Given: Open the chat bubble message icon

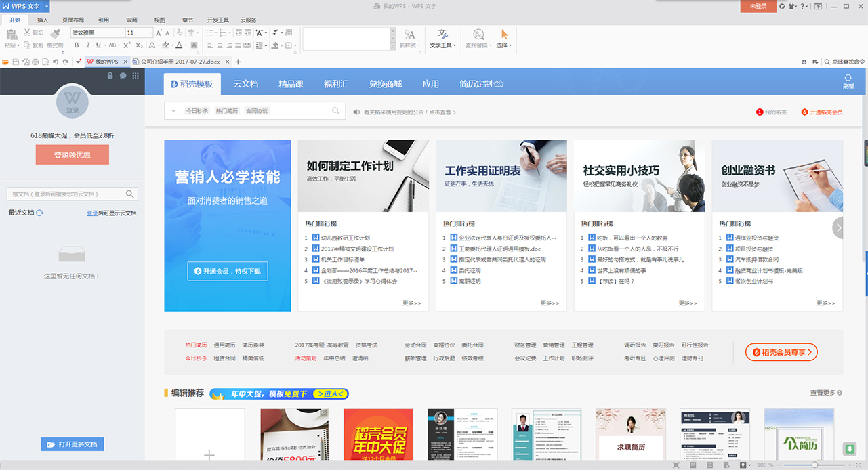Looking at the screenshot, I should tap(123, 76).
